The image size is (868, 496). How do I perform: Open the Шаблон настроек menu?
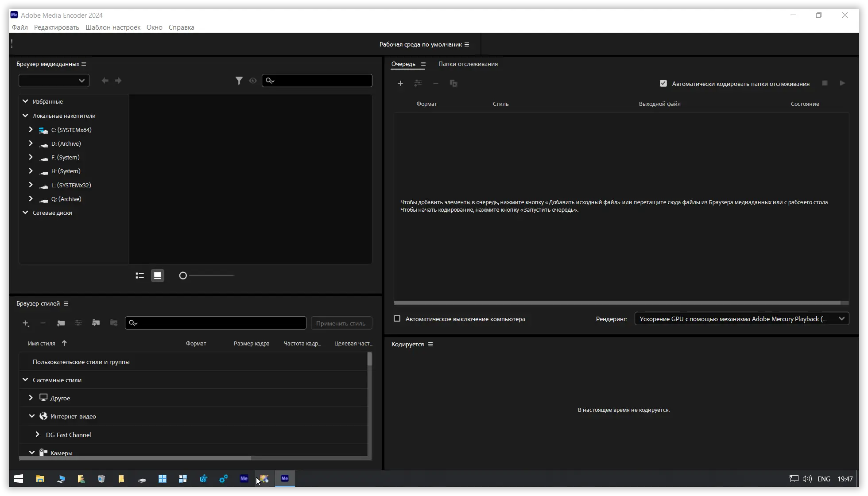(x=112, y=27)
